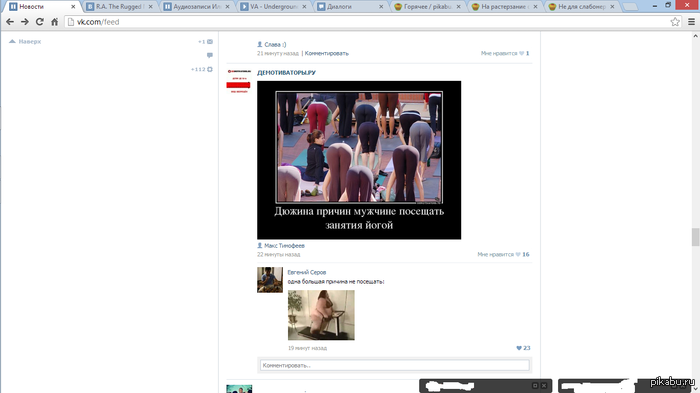Open 21 минуту назад timestamp
The height and width of the screenshot is (393, 700).
[278, 53]
